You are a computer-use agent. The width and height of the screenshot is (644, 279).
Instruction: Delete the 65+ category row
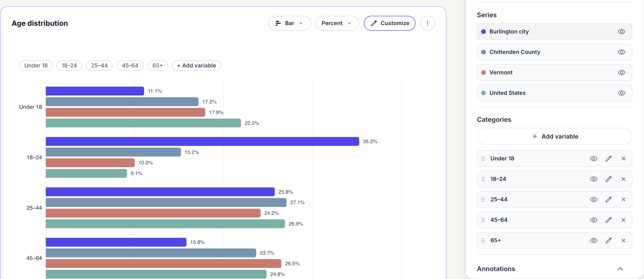tap(623, 241)
